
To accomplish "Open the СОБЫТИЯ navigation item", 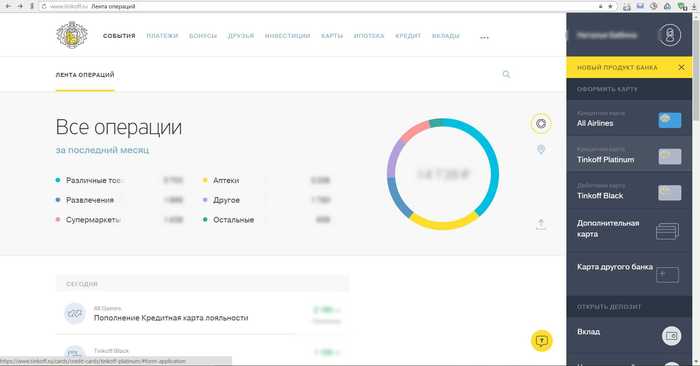I will pos(119,36).
